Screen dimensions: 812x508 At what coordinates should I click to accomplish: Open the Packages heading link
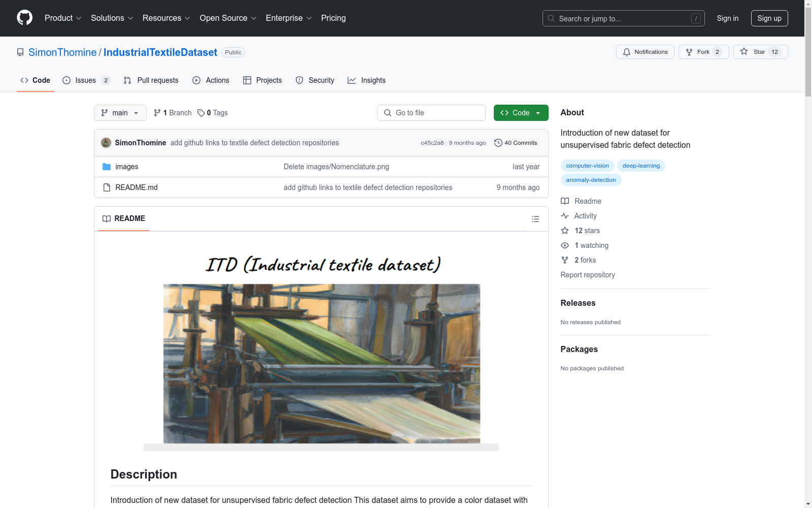click(x=579, y=349)
